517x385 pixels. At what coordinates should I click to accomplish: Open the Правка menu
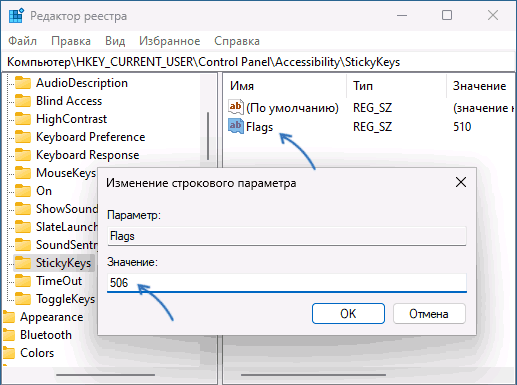71,41
